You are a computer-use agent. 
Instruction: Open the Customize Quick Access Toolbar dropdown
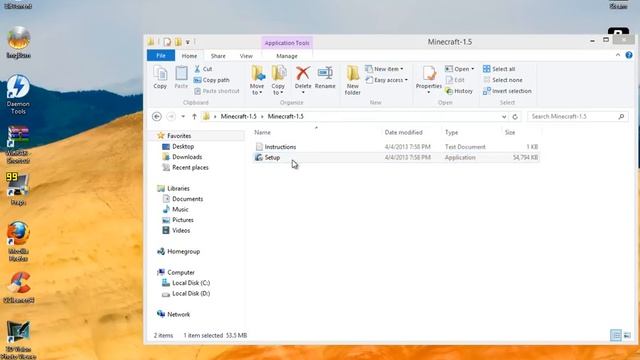click(x=188, y=42)
